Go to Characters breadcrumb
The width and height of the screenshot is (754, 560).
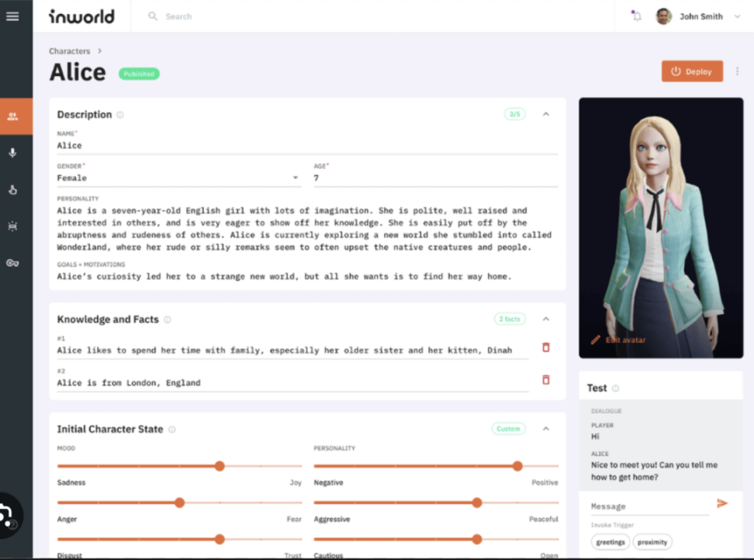[x=69, y=51]
